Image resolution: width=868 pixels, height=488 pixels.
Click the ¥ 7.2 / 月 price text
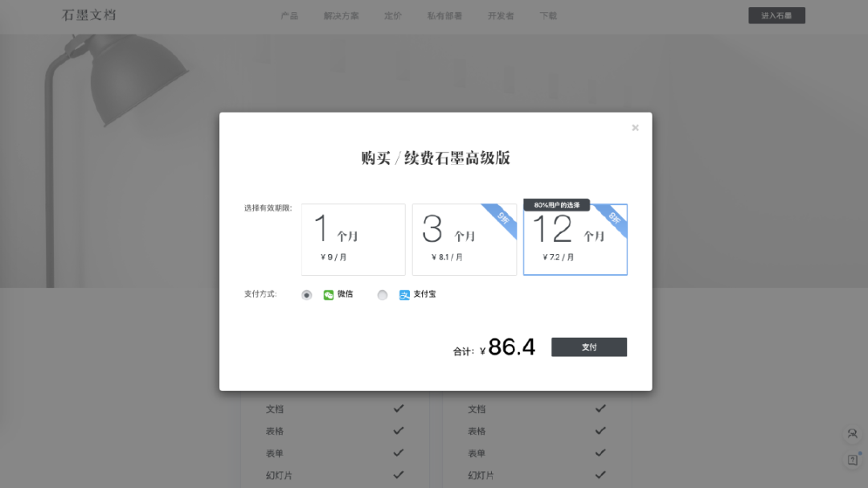tap(558, 257)
